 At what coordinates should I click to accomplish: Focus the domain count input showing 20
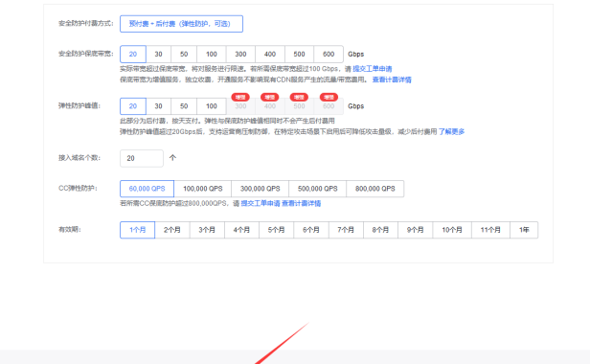142,158
